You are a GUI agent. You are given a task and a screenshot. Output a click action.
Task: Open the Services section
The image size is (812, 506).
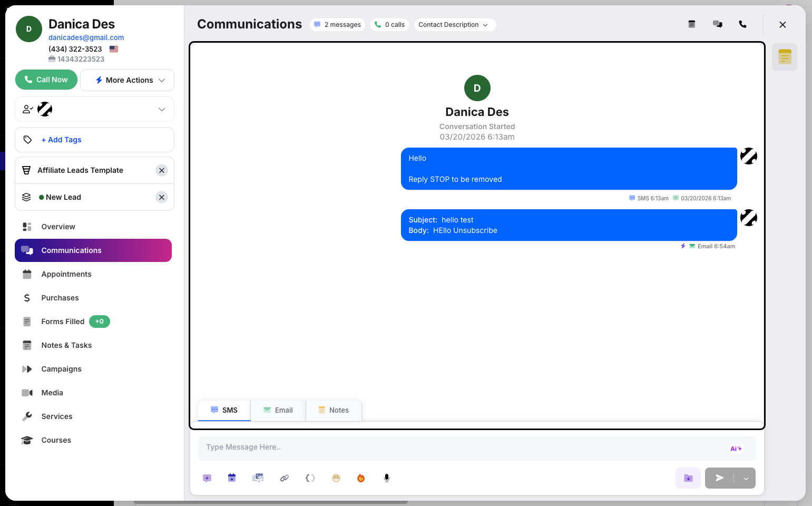point(93,416)
